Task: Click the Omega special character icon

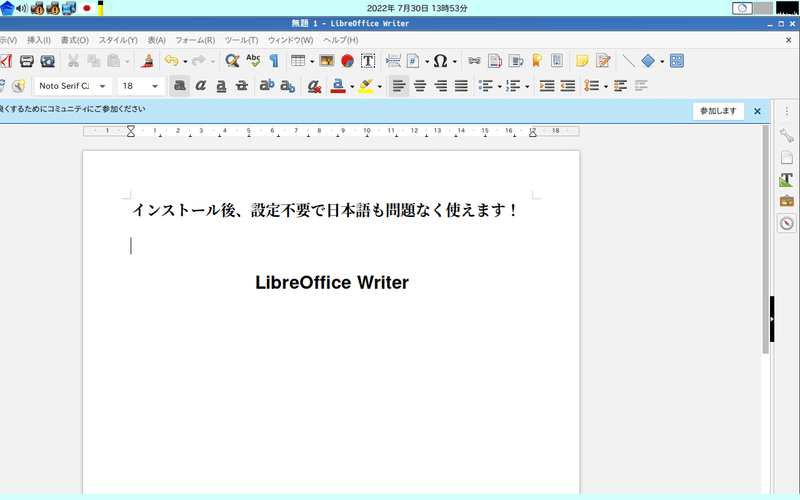Action: pyautogui.click(x=440, y=61)
